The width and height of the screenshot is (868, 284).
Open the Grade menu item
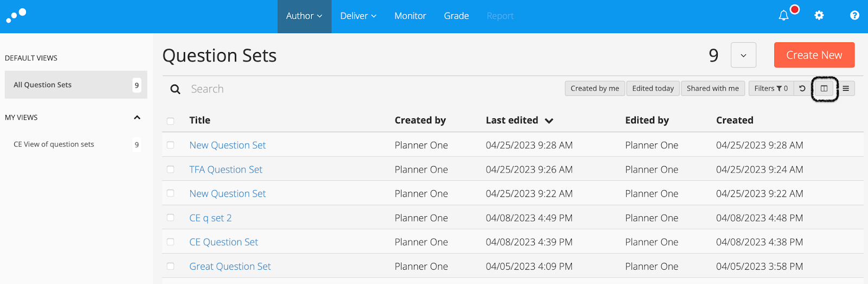click(456, 16)
